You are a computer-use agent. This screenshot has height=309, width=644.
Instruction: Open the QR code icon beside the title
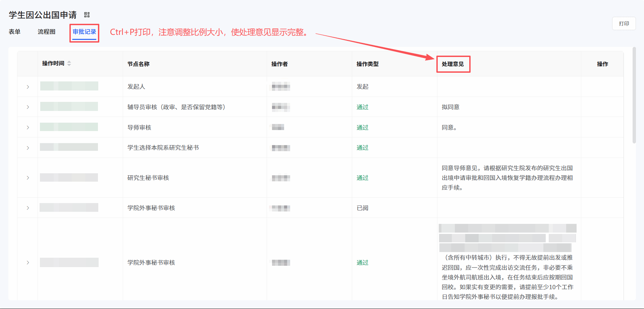click(x=87, y=15)
